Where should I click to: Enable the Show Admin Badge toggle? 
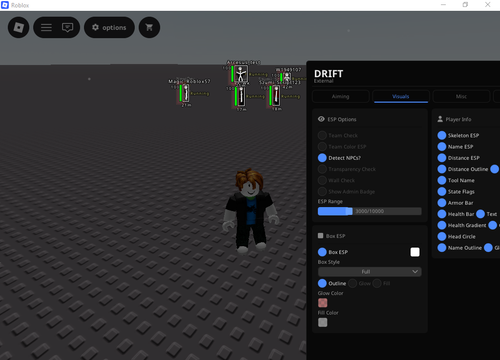click(322, 192)
